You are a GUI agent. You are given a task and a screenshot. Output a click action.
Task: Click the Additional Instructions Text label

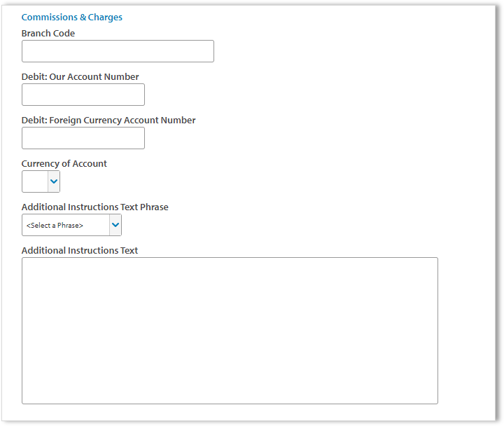coord(80,250)
